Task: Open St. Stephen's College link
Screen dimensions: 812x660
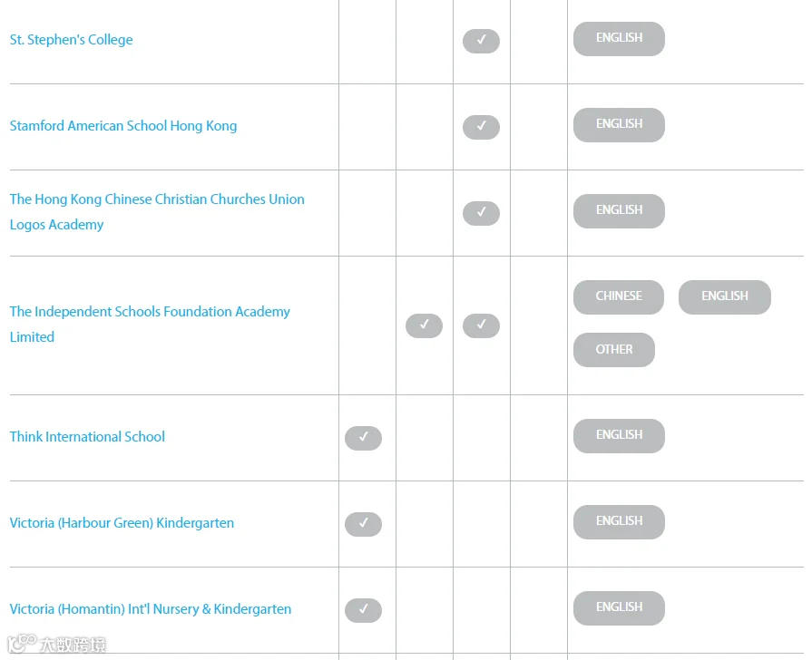Action: pyautogui.click(x=71, y=40)
